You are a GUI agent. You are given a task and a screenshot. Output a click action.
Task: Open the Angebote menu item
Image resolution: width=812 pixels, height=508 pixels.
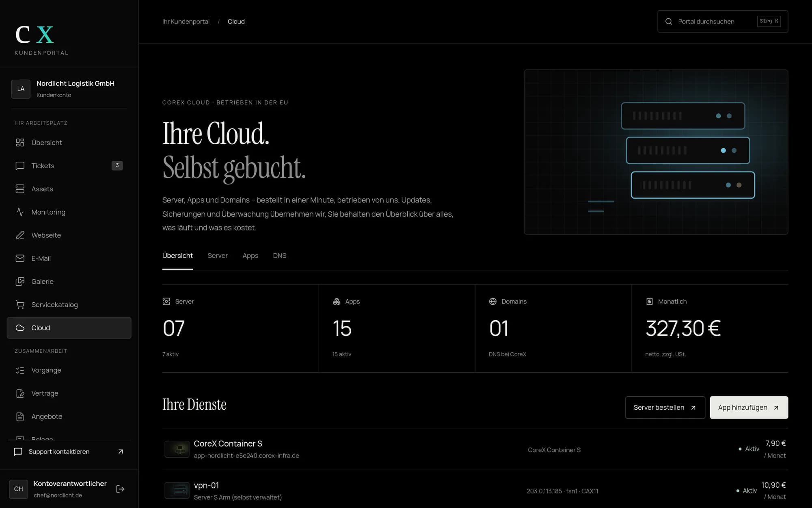[69, 417]
